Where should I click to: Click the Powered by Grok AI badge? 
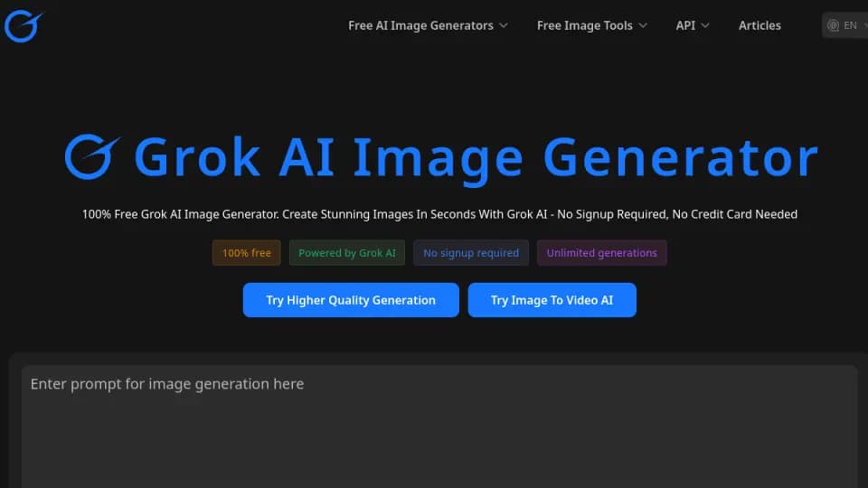347,253
